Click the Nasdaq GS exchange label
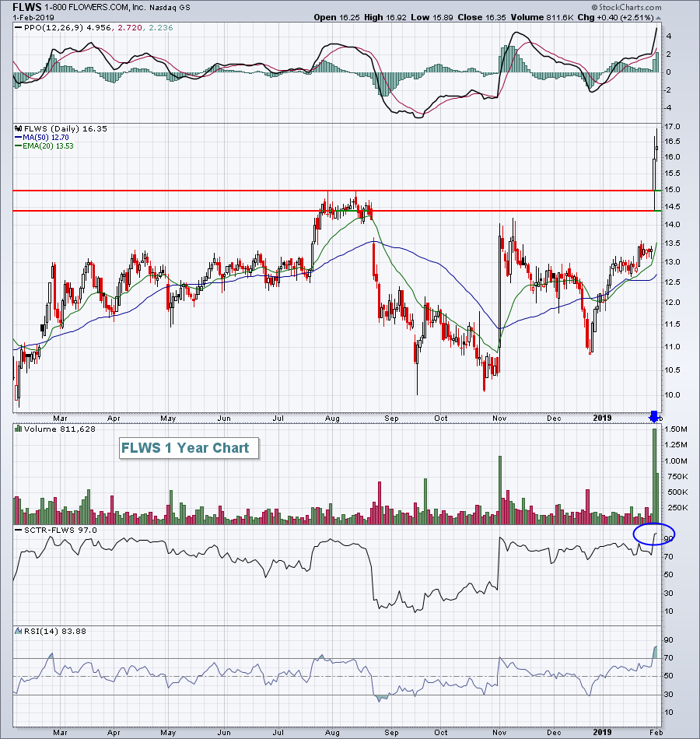 coord(170,8)
